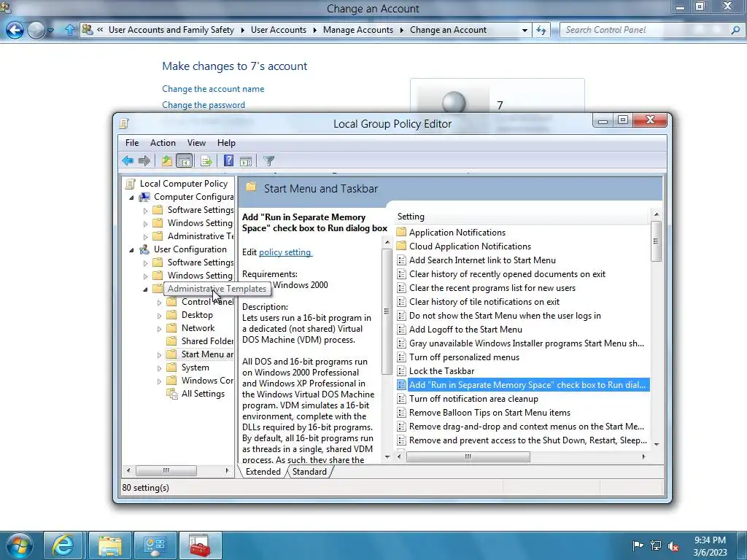Viewport: 747px width, 560px height.
Task: Expand the System tree node
Action: pyautogui.click(x=159, y=368)
